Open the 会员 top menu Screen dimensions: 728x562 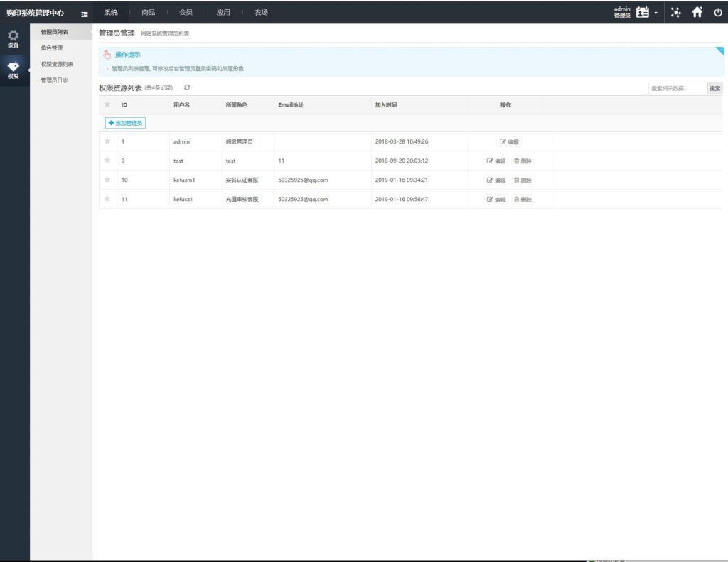[x=186, y=12]
